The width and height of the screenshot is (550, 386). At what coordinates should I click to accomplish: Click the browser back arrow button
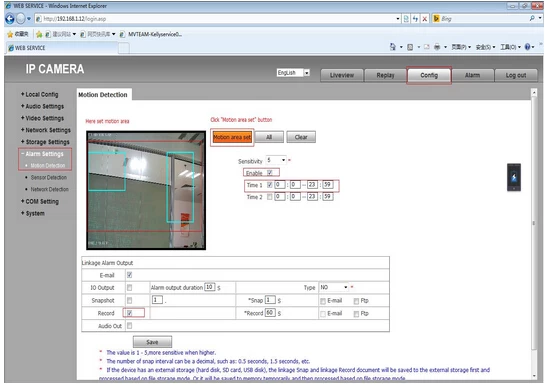click(x=10, y=19)
